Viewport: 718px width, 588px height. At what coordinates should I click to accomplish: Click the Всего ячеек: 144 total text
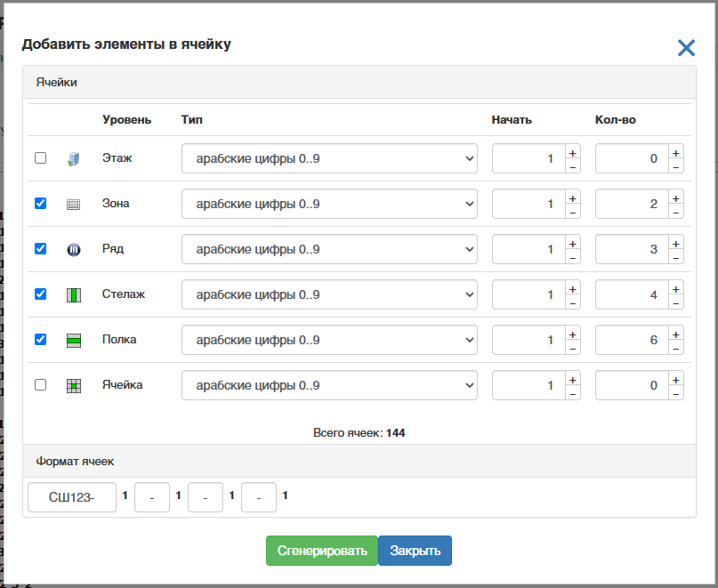359,432
